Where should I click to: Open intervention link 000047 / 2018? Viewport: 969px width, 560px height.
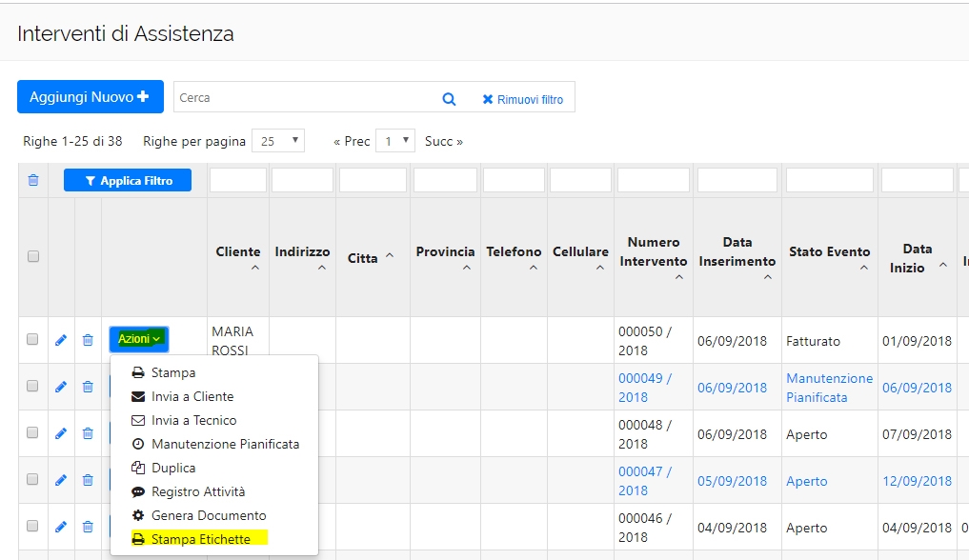645,481
